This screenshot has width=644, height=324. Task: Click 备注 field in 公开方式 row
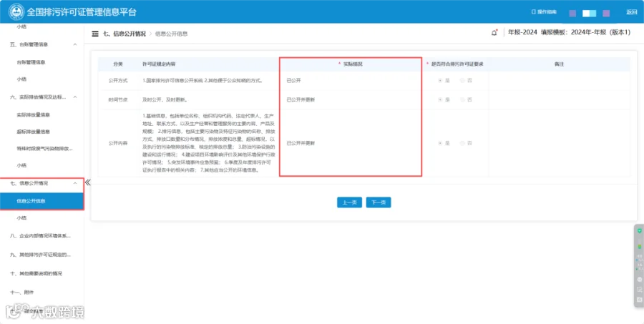pyautogui.click(x=559, y=81)
